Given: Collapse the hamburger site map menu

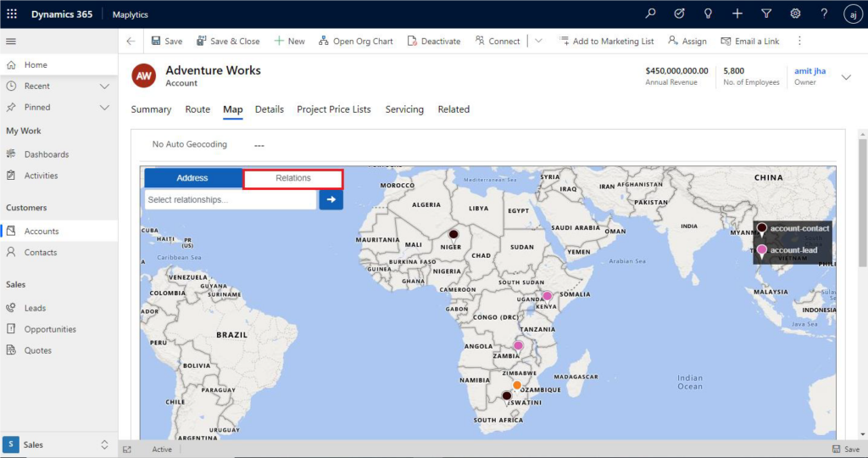Looking at the screenshot, I should 10,41.
